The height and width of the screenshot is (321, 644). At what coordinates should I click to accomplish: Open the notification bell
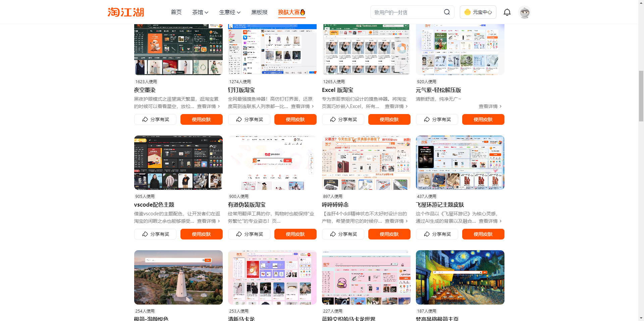click(507, 12)
